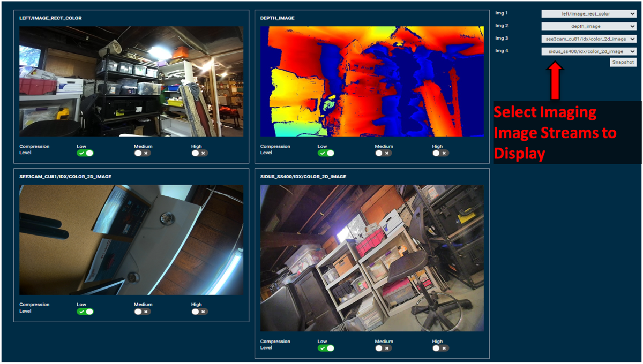Expand the Img 3 see3cam_cu81 dropdown
Image resolution: width=643 pixels, height=364 pixels.
coord(588,39)
